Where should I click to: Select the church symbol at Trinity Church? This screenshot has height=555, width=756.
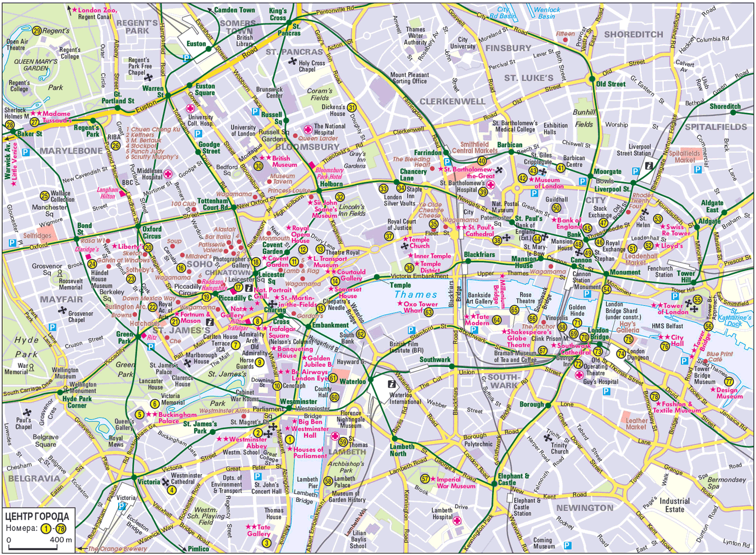547,437
